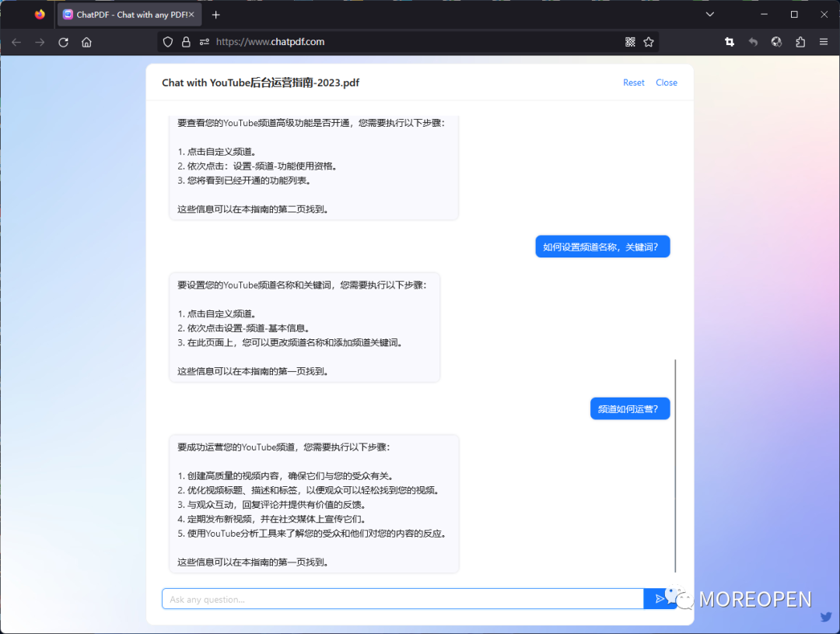Screen dimensions: 840x634
Task: Close the ChatPDF tab with its X
Action: [x=191, y=15]
